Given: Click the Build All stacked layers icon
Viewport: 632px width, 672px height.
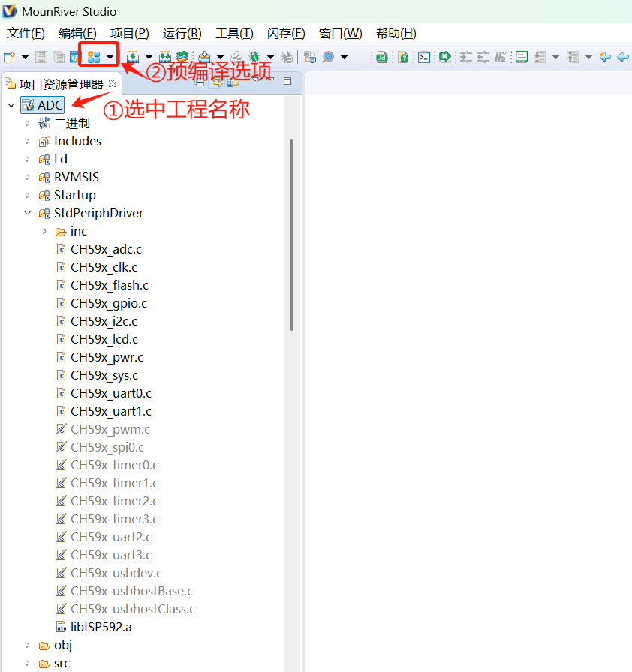Looking at the screenshot, I should point(182,57).
